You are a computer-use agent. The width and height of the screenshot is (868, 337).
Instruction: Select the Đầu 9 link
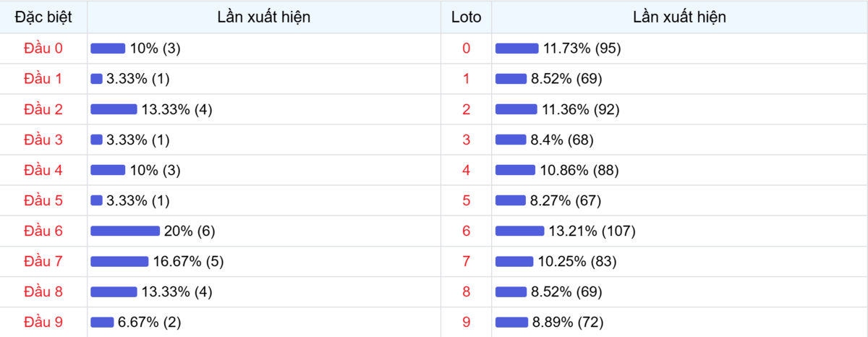pyautogui.click(x=43, y=322)
